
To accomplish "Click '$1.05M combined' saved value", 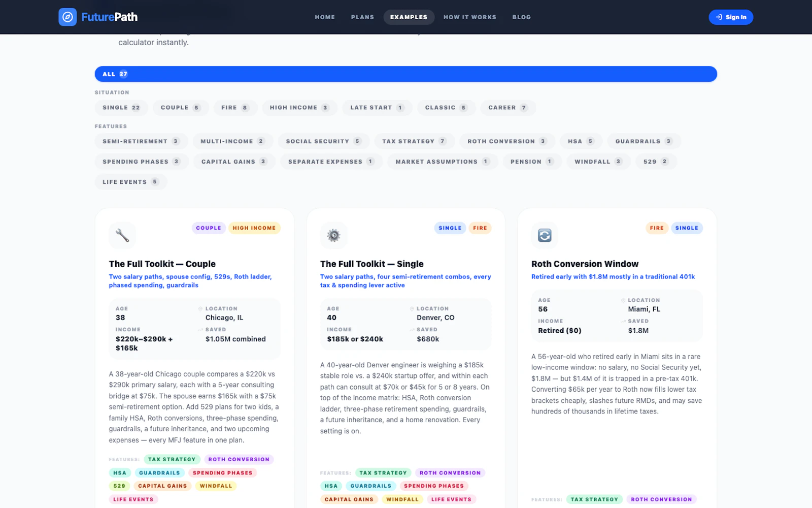I will pos(235,339).
